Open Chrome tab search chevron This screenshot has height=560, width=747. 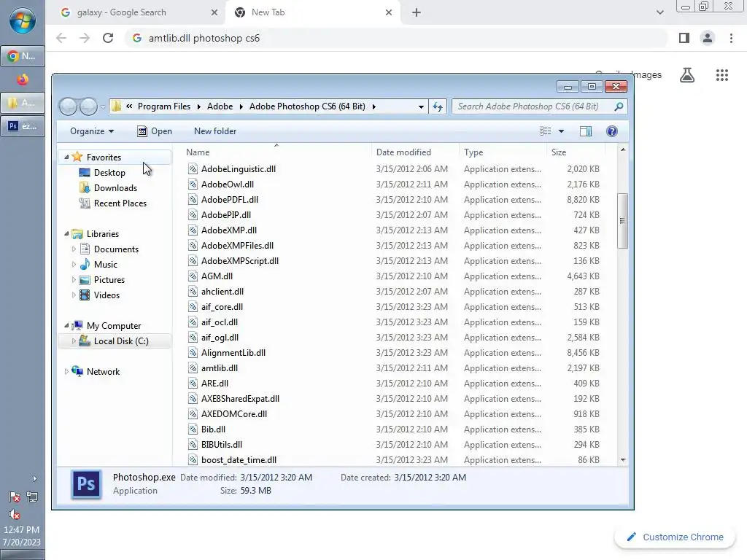tap(659, 12)
